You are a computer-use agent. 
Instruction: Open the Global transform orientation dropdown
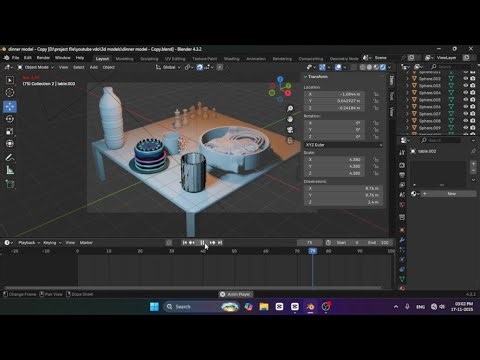(168, 67)
